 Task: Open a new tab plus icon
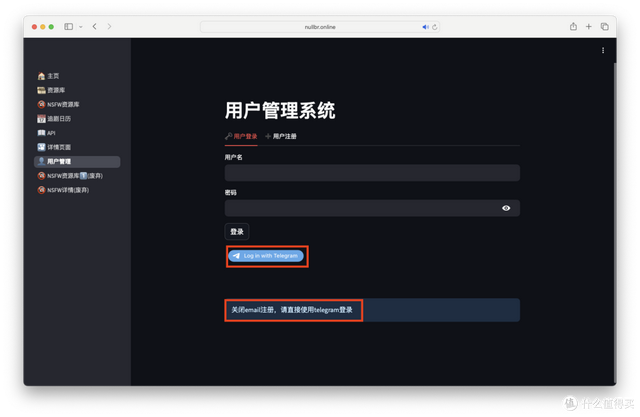point(589,27)
